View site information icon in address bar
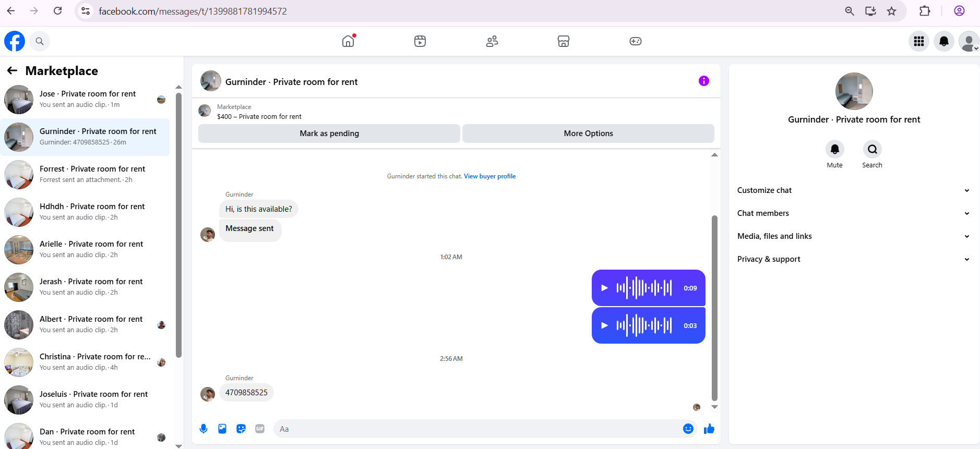The height and width of the screenshot is (449, 980). [x=86, y=11]
